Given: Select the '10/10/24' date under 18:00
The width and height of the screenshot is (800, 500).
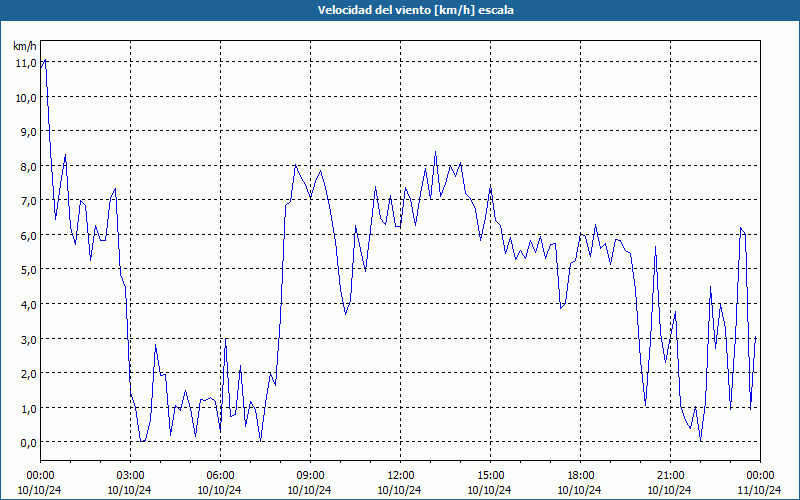Looking at the screenshot, I should (x=580, y=490).
